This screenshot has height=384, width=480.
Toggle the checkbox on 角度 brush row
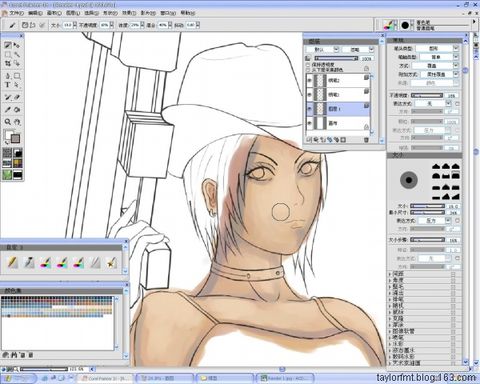(x=453, y=280)
